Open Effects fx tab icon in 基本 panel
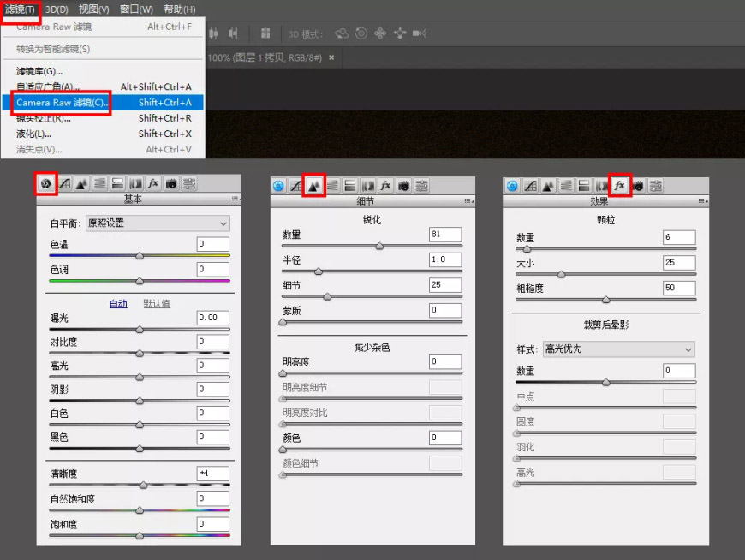 (x=153, y=184)
